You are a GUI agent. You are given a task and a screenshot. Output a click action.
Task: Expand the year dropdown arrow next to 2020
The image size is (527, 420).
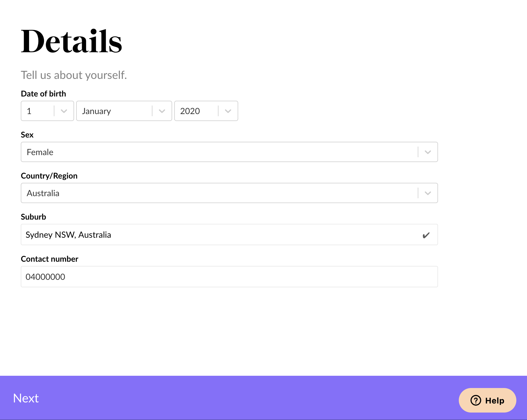click(x=228, y=111)
